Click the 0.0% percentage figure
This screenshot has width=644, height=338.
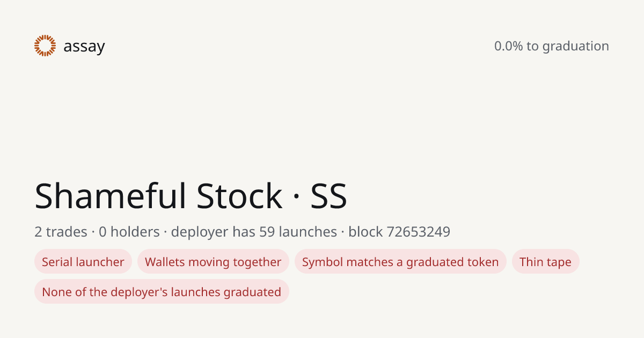[508, 46]
